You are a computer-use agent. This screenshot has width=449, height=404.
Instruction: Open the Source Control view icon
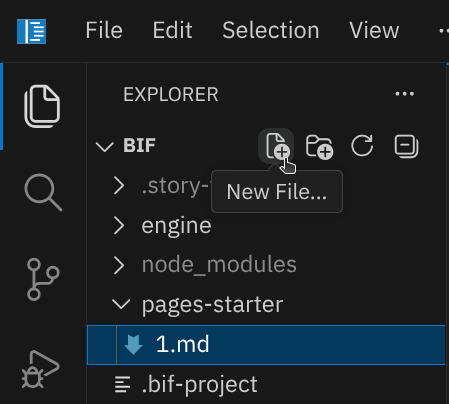(43, 279)
